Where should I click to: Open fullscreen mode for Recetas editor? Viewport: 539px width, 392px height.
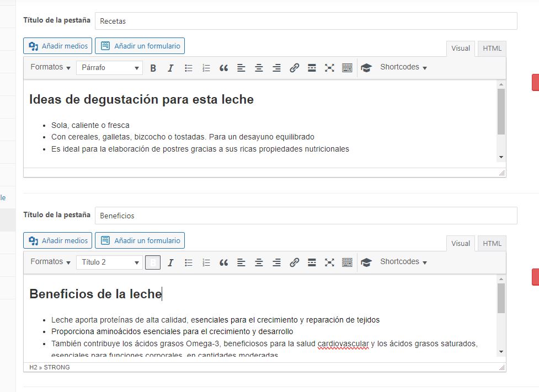330,68
